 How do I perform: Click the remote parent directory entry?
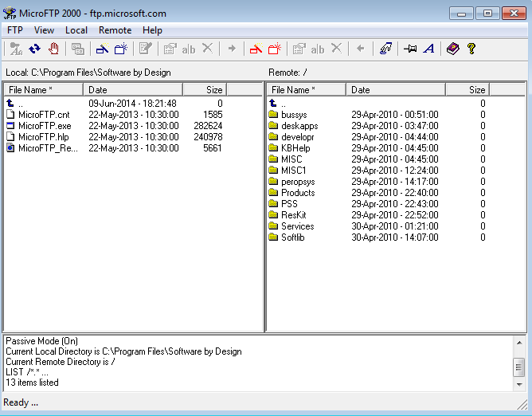click(283, 104)
